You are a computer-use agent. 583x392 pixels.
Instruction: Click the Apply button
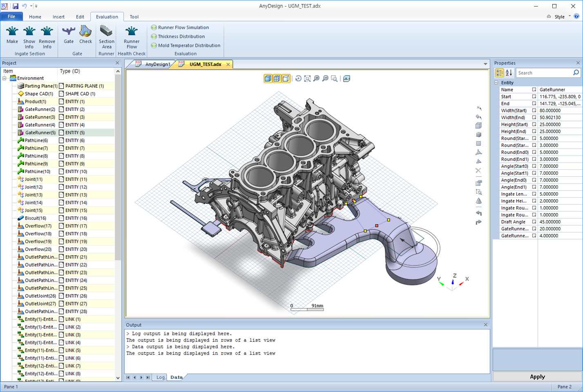pyautogui.click(x=537, y=376)
